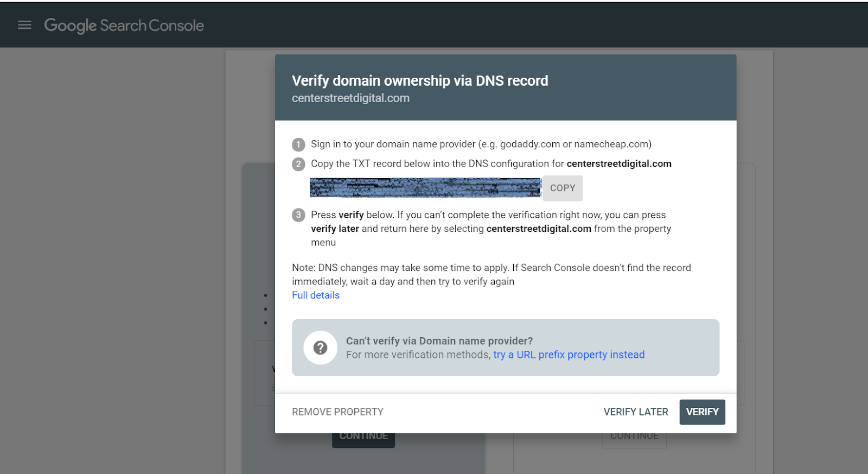Click the 'Copy the TXT record below' instruction
This screenshot has width=868, height=474.
(491, 163)
